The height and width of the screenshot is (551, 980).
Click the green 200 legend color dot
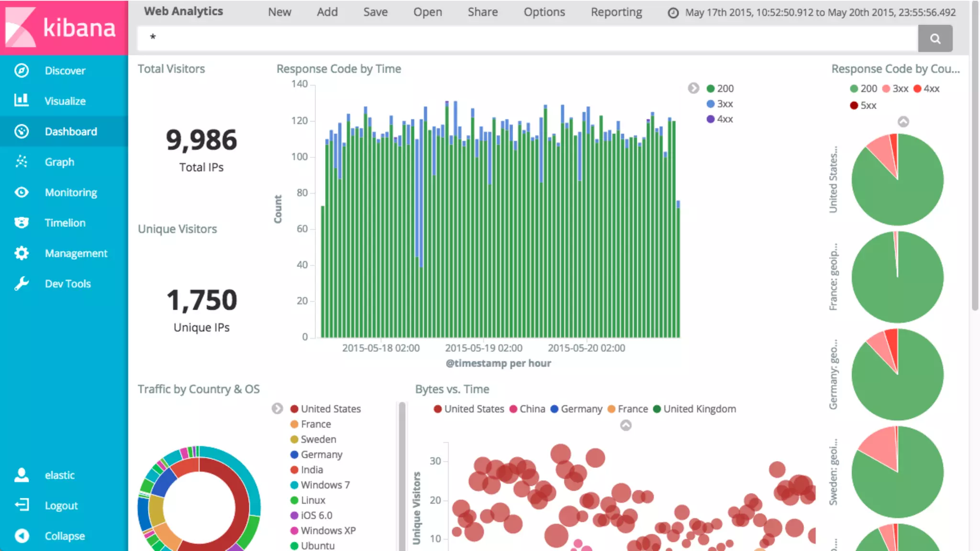[x=711, y=88]
